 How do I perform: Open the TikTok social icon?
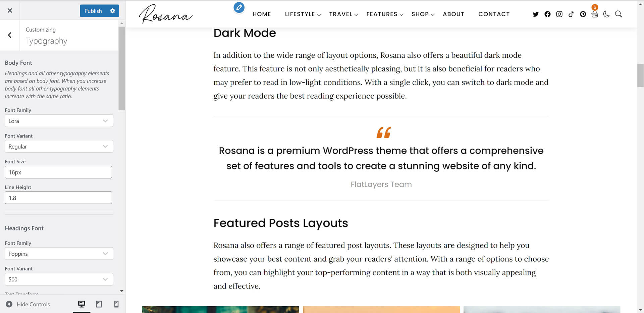pos(571,14)
